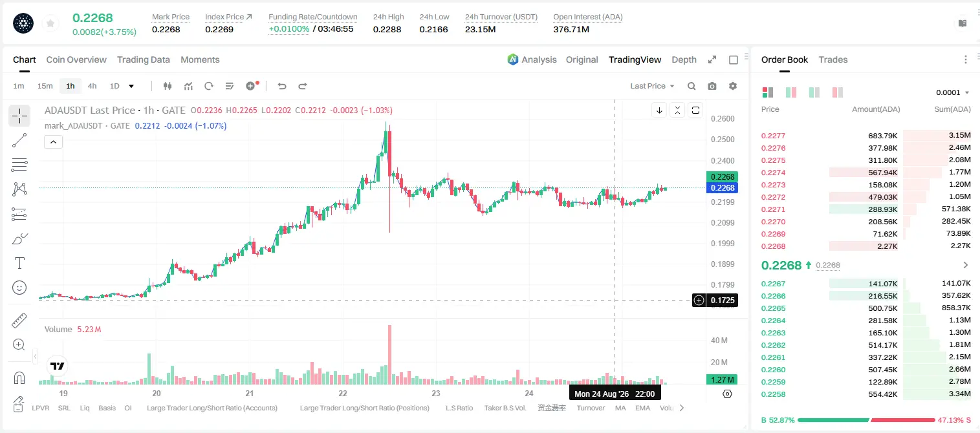Click the buy/sell ratio bar
Image resolution: width=980 pixels, height=433 pixels.
point(866,420)
